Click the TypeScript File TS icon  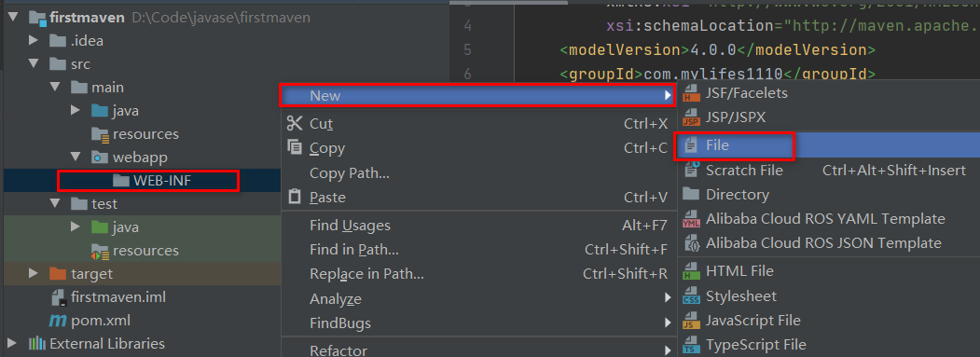pyautogui.click(x=691, y=345)
